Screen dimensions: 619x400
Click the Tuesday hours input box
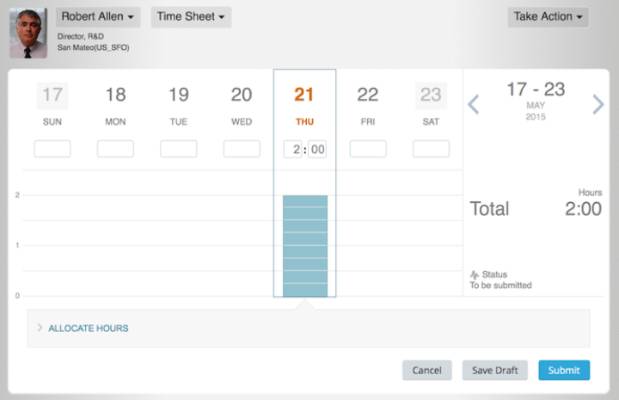point(178,149)
